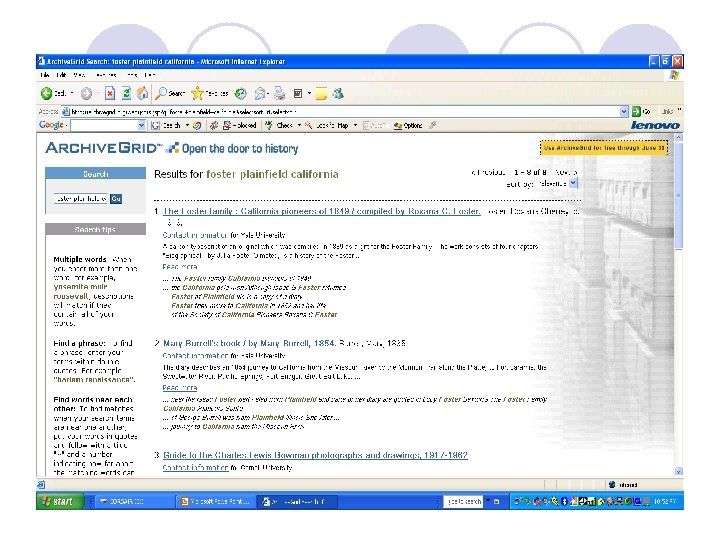Open address bar dropdown arrow
This screenshot has height=540, width=720.
[624, 111]
